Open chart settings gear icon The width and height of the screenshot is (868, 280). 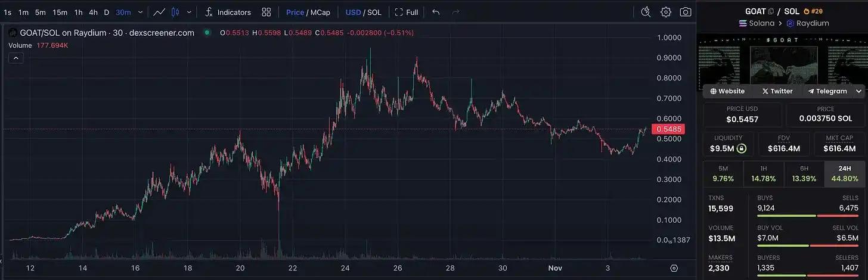click(x=666, y=12)
